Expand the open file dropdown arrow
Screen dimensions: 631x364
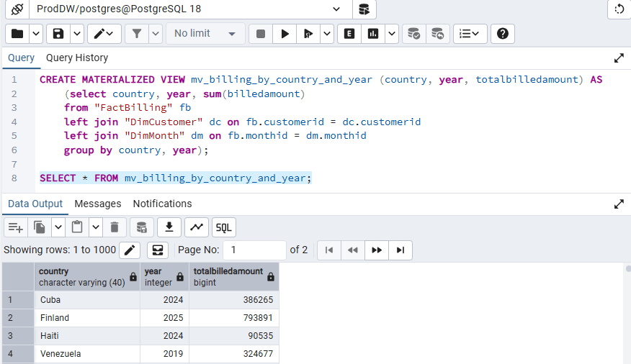pos(36,34)
